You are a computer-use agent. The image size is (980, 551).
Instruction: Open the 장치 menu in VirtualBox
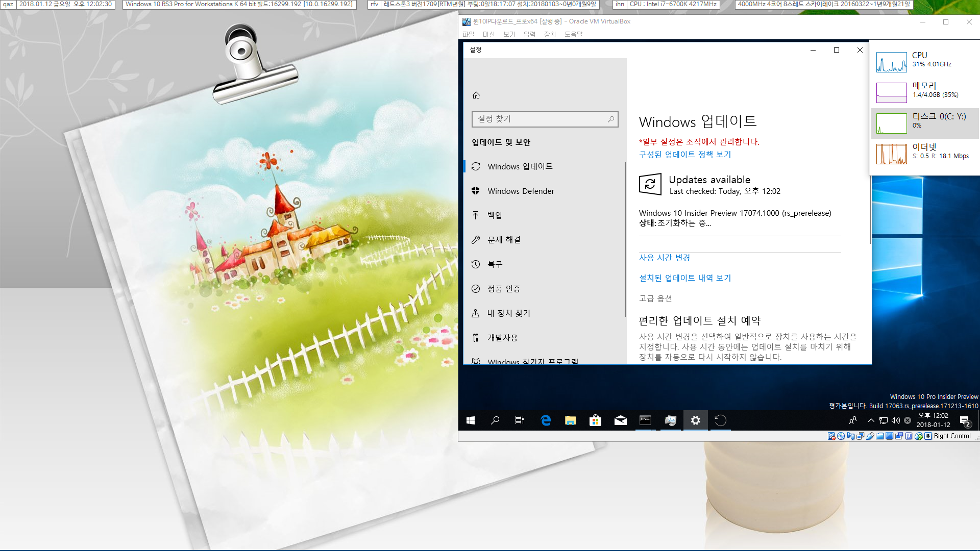[550, 34]
